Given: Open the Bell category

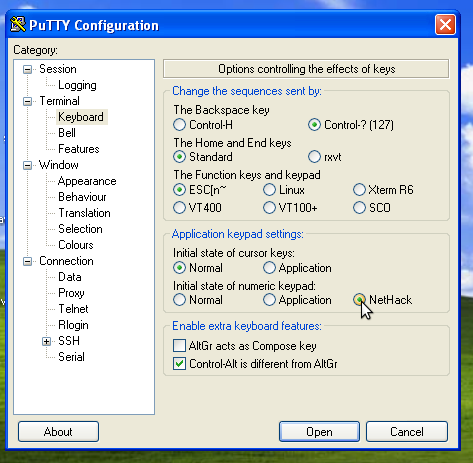Looking at the screenshot, I should click(67, 133).
